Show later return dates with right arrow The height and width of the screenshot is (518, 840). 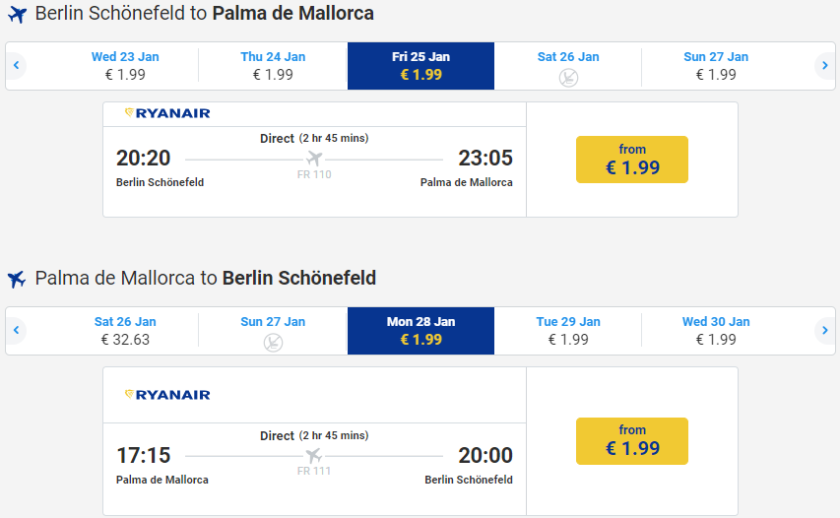[x=824, y=330]
